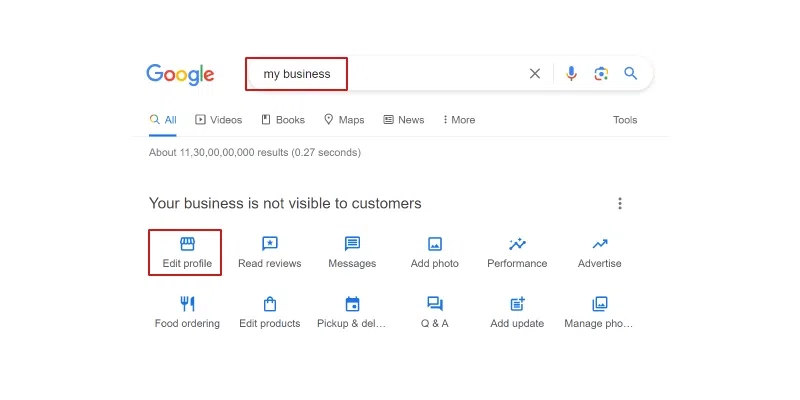Open the Q & A icon
The height and width of the screenshot is (400, 800).
pyautogui.click(x=435, y=304)
